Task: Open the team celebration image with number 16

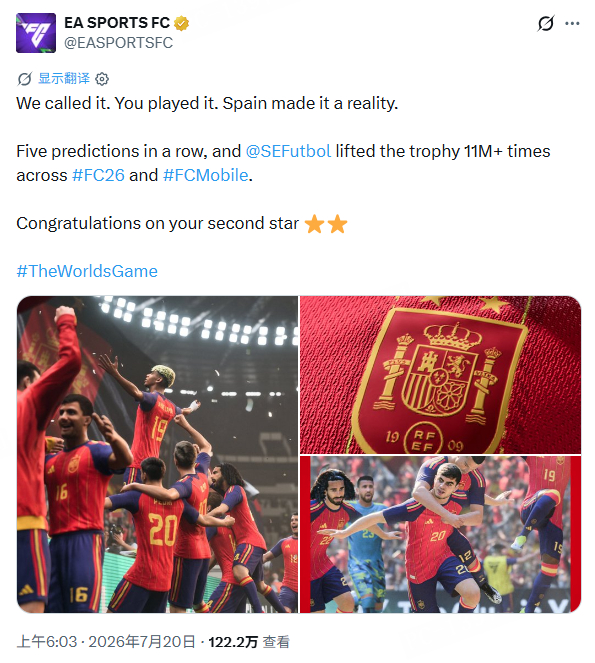Action: point(157,454)
